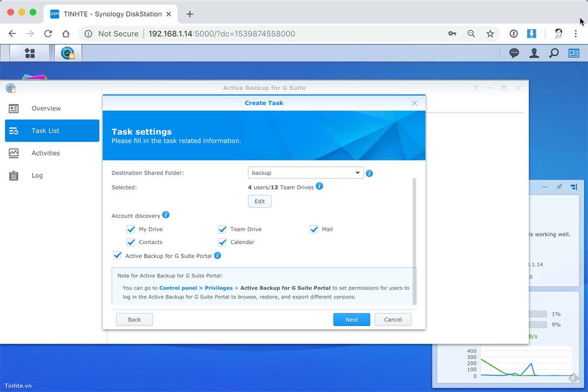Go to the browser home page

click(x=66, y=34)
